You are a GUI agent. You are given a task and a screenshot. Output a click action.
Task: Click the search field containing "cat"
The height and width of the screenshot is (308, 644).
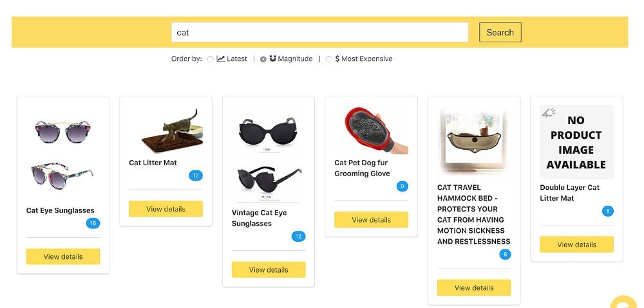(x=319, y=32)
